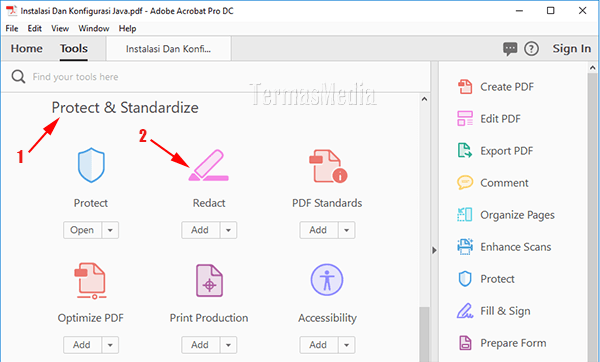Click the tools list vertical scrollbar thumb

coord(424,334)
